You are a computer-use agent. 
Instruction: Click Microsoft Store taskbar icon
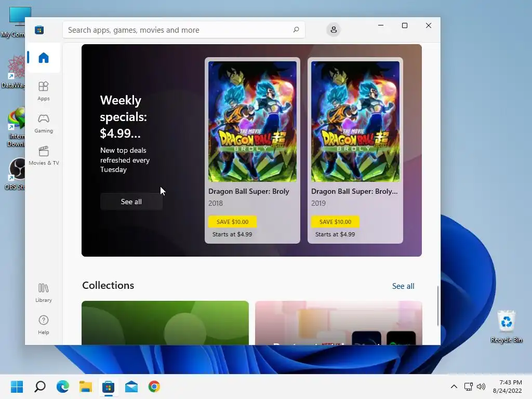coord(108,387)
